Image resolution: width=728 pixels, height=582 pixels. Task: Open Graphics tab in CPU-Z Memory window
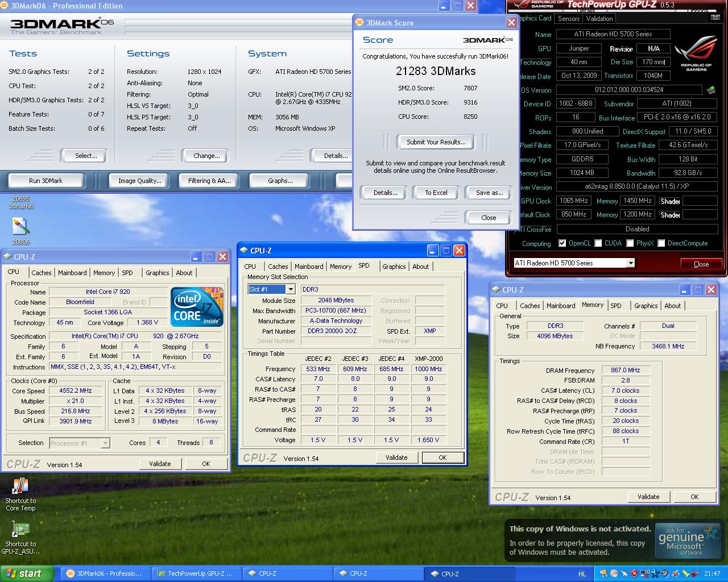pyautogui.click(x=646, y=306)
